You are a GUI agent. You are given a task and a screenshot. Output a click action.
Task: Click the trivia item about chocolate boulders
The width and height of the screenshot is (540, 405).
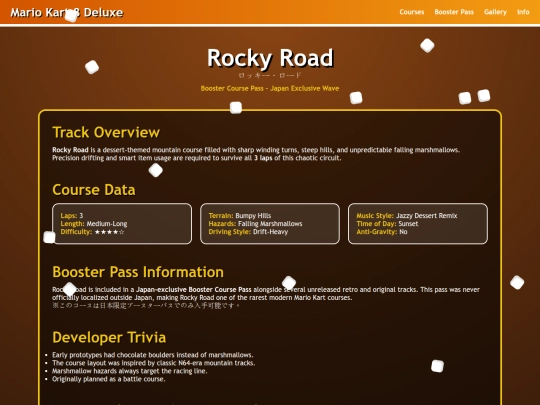click(153, 355)
